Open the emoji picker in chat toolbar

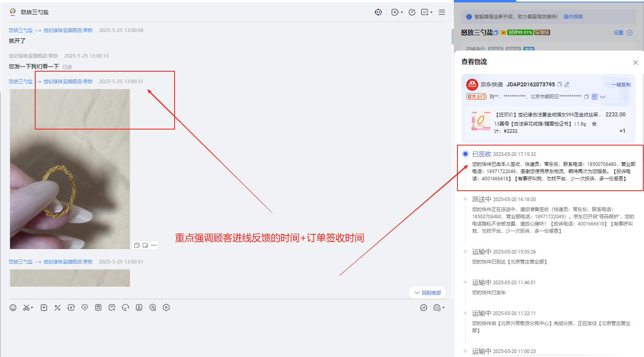[x=13, y=307]
